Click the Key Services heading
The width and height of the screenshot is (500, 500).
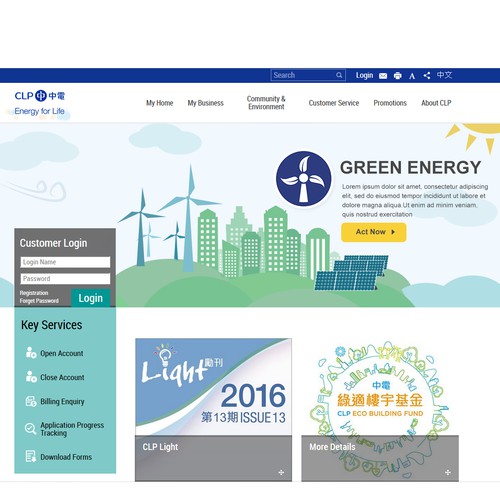[x=52, y=325]
